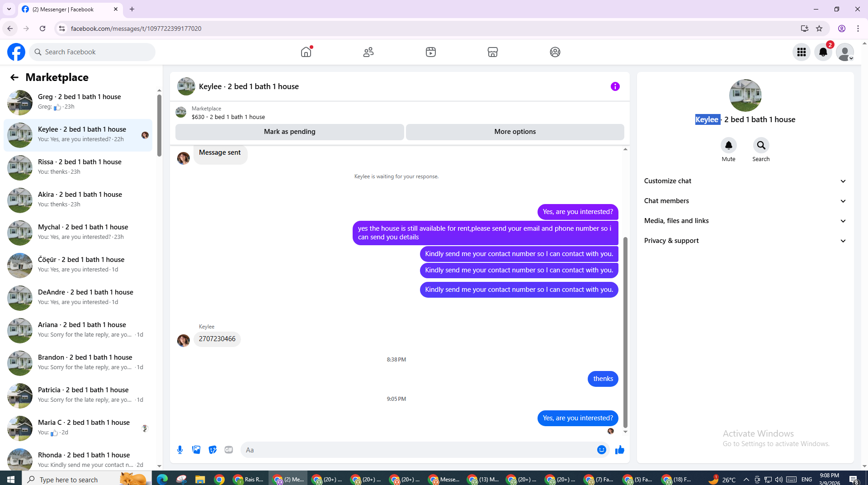Click More options button
The image size is (868, 485).
coord(515,132)
